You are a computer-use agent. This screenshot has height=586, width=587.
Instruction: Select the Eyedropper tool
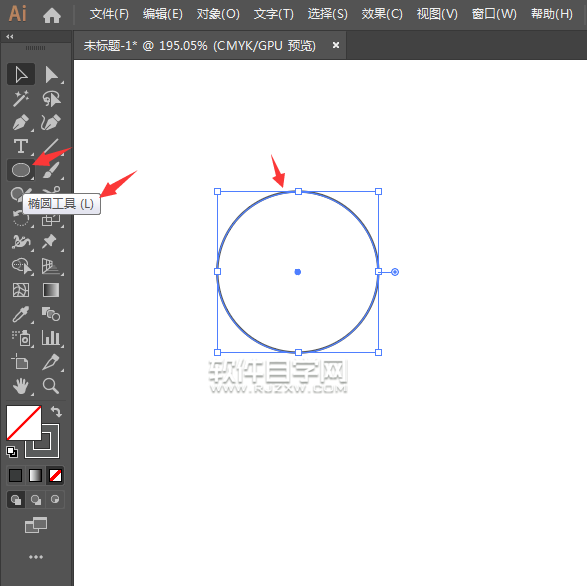[x=21, y=314]
